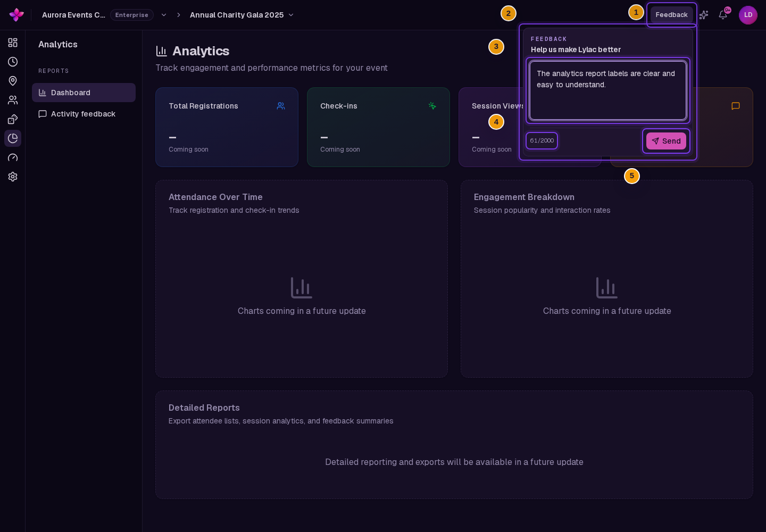This screenshot has height=532, width=766.
Task: Click the users icon on Total Registrations card
Action: [x=281, y=106]
